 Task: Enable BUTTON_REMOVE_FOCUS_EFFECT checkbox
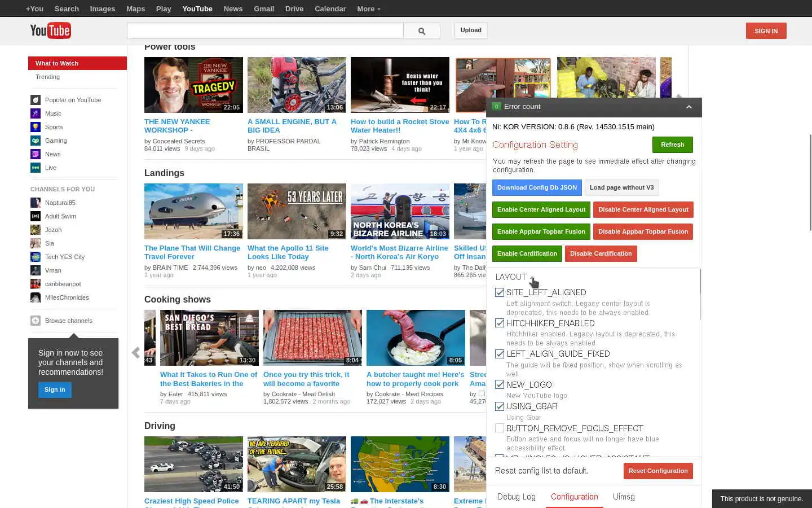(x=500, y=428)
